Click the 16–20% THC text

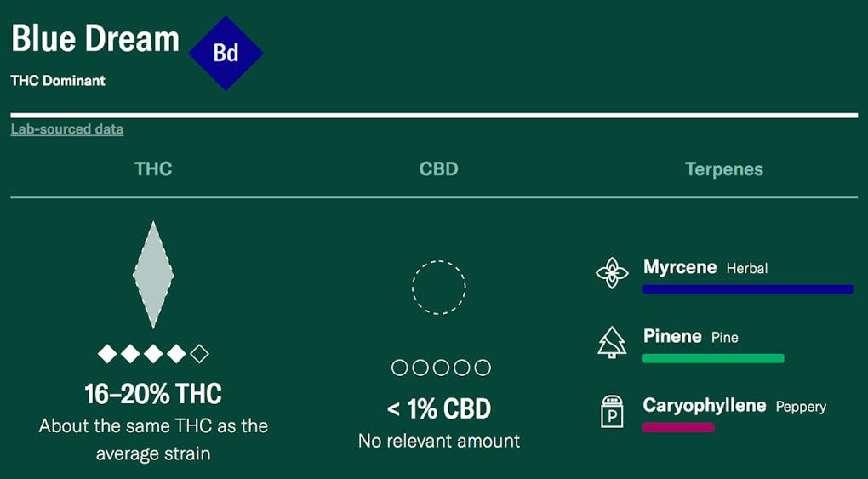[153, 394]
